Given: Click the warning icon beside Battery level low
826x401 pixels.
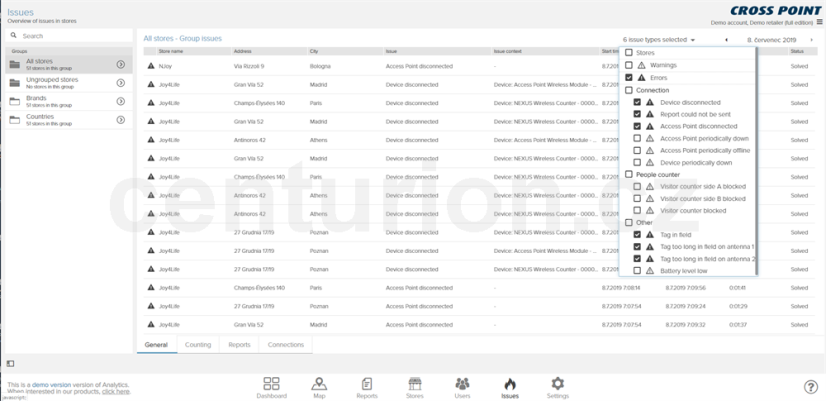Looking at the screenshot, I should [650, 271].
